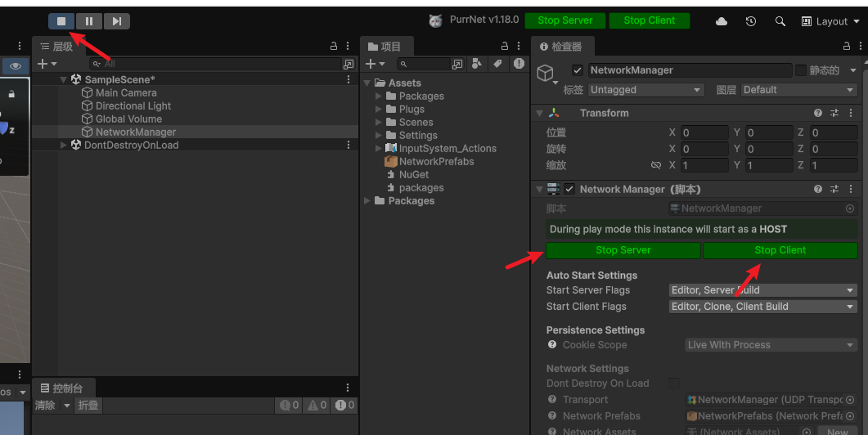Pause the running game
868x435 pixels.
pos(88,21)
